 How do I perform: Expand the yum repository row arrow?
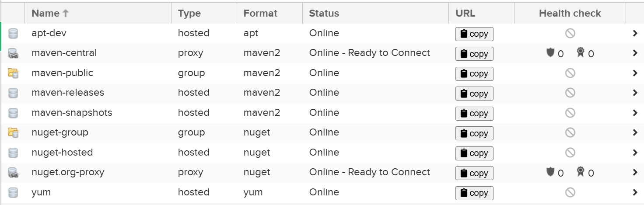pos(635,192)
